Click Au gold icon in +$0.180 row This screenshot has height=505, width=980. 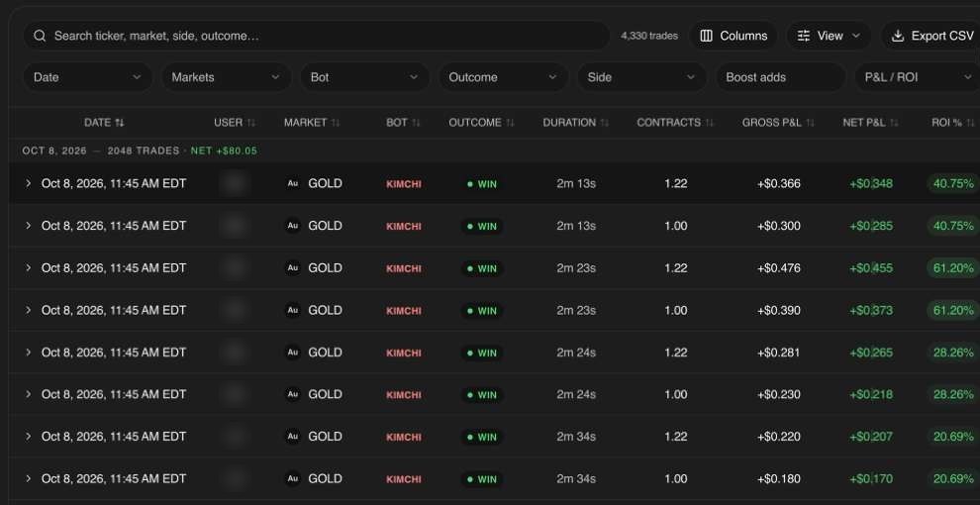coord(292,478)
